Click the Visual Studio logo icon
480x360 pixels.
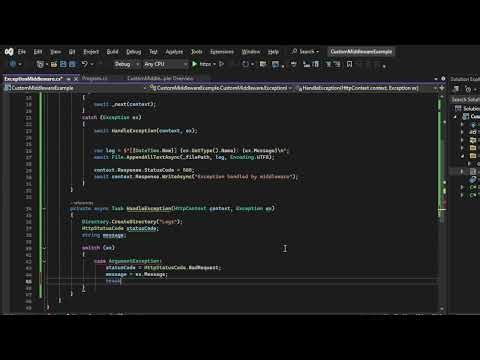click(x=9, y=52)
